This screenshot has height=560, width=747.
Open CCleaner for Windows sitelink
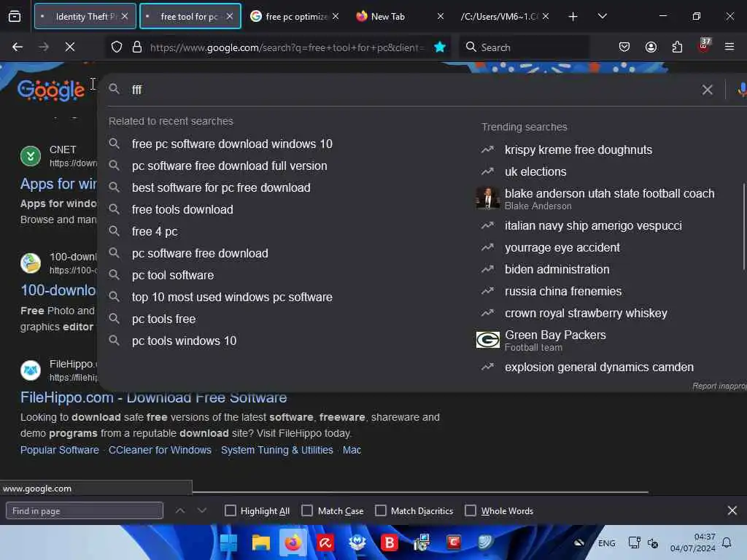coord(160,450)
